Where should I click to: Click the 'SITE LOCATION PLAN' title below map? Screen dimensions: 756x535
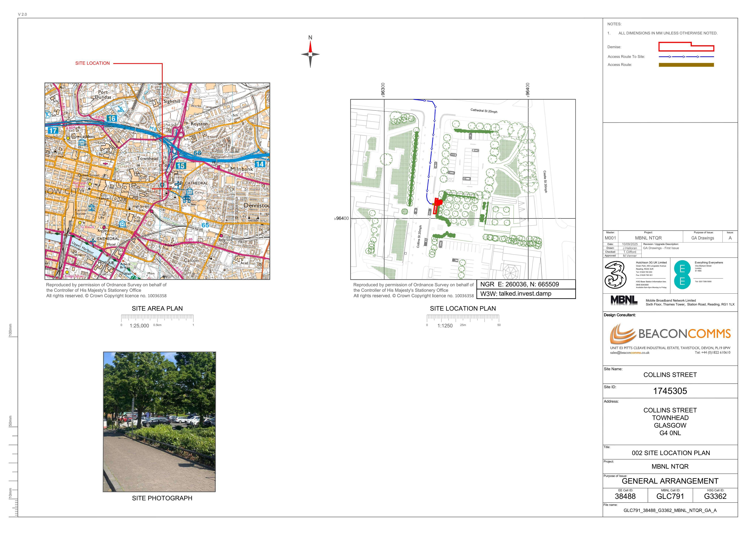point(463,309)
